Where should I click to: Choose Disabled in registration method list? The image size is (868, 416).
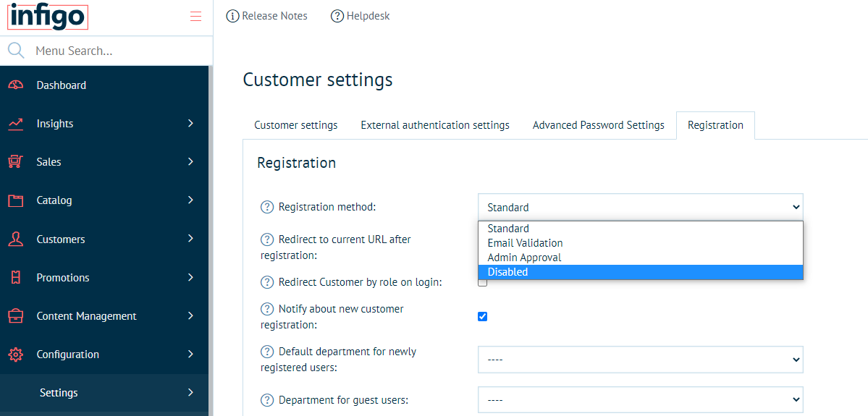(x=508, y=272)
